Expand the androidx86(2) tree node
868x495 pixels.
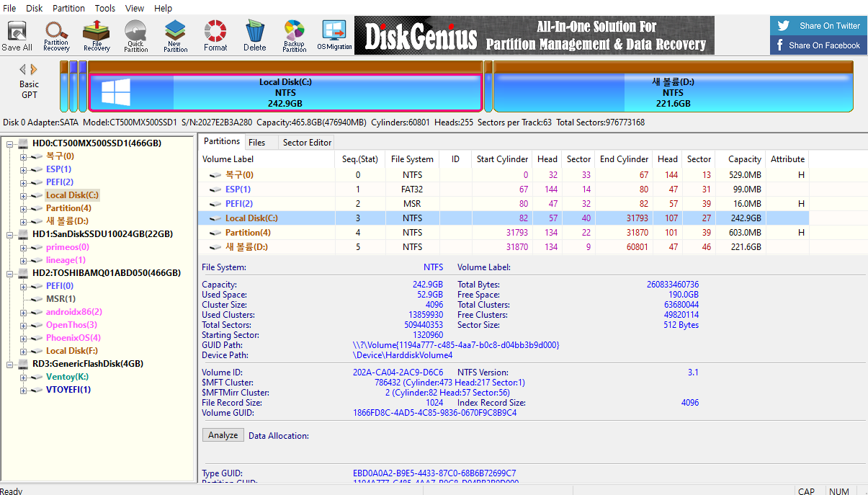23,312
